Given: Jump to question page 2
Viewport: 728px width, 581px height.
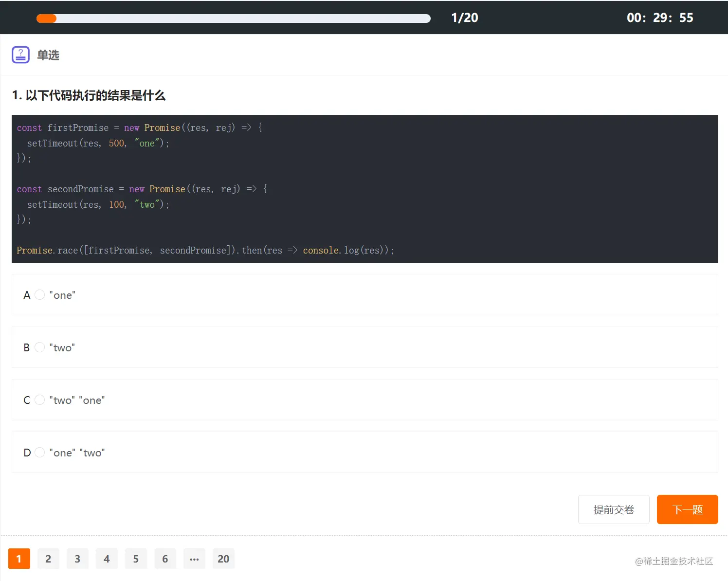Looking at the screenshot, I should [48, 559].
